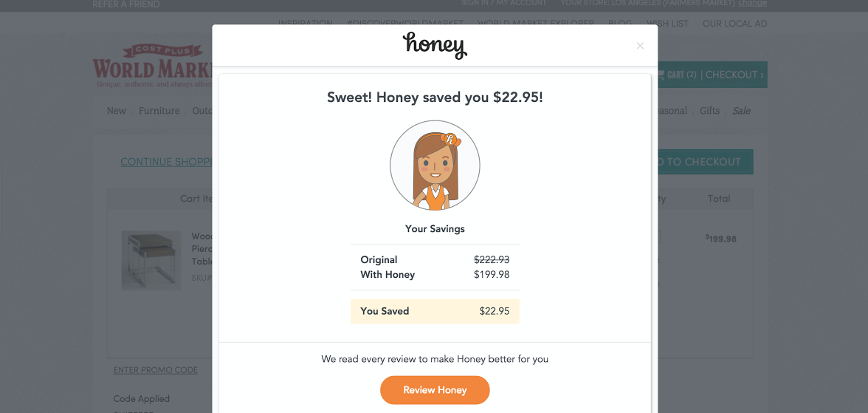Open the Refer a Friend link
The image size is (868, 413).
click(126, 4)
